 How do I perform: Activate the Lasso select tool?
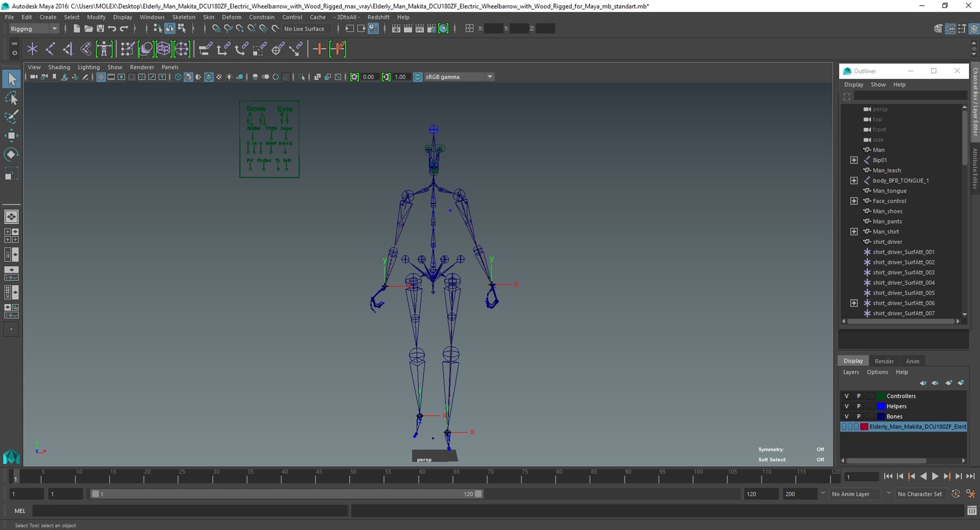(11, 98)
